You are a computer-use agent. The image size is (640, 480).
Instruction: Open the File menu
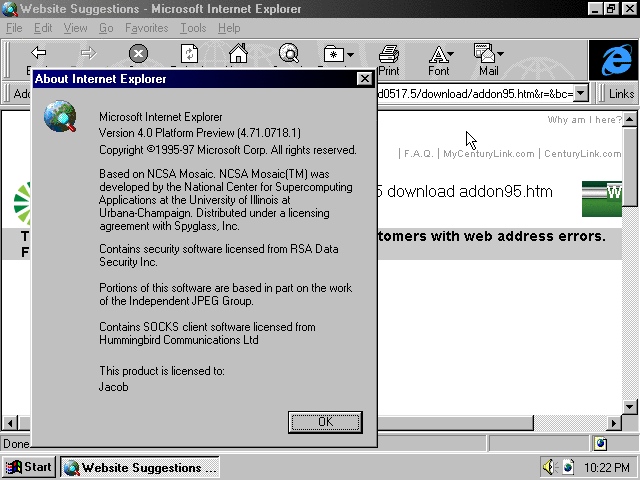[x=14, y=28]
